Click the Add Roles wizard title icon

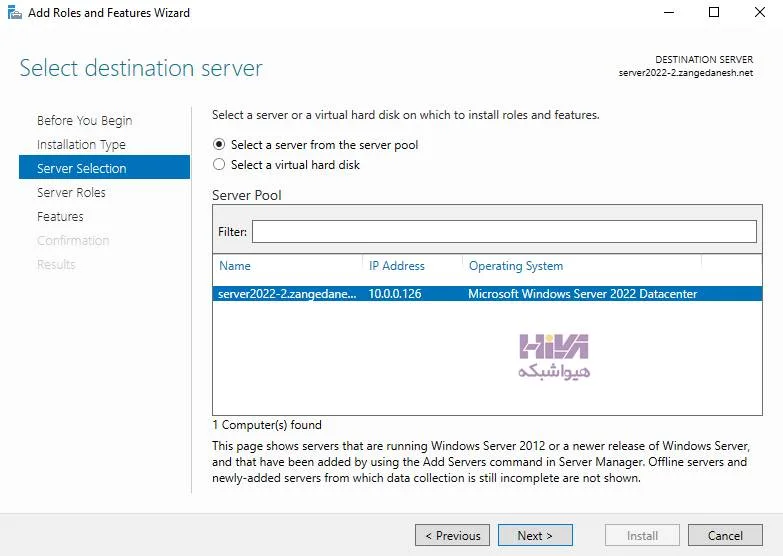(14, 12)
